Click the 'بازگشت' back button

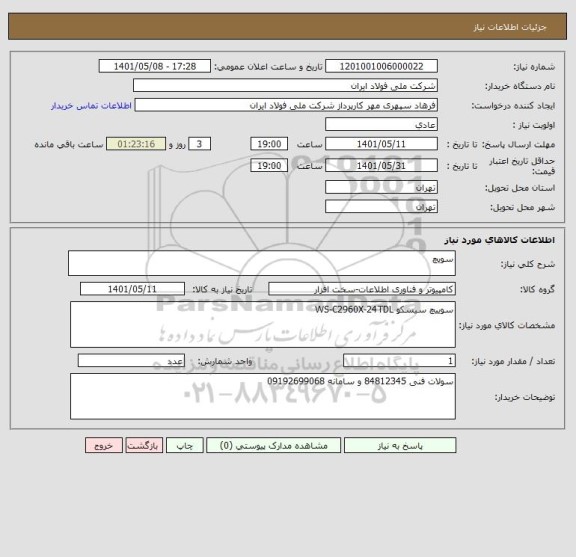coord(144,445)
